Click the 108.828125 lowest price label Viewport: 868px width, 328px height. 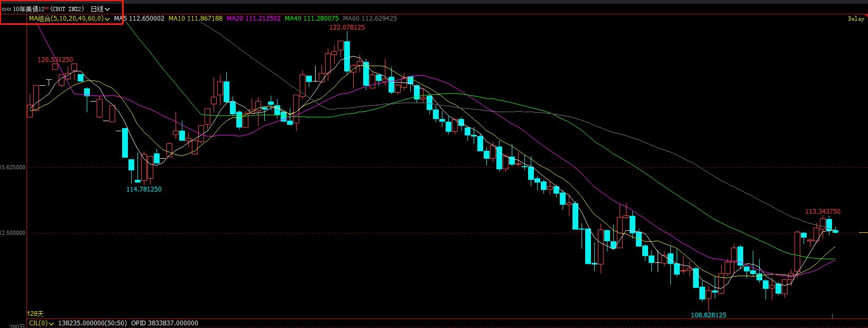pyautogui.click(x=708, y=315)
